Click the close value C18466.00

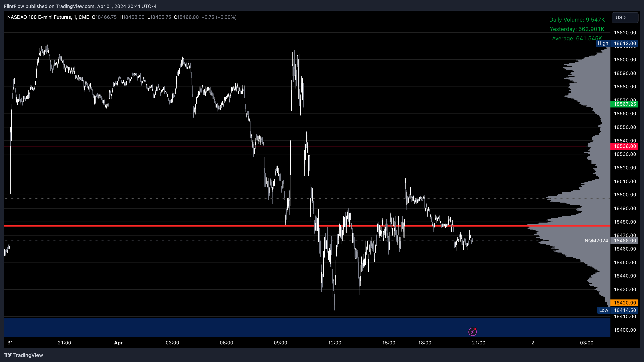click(186, 17)
